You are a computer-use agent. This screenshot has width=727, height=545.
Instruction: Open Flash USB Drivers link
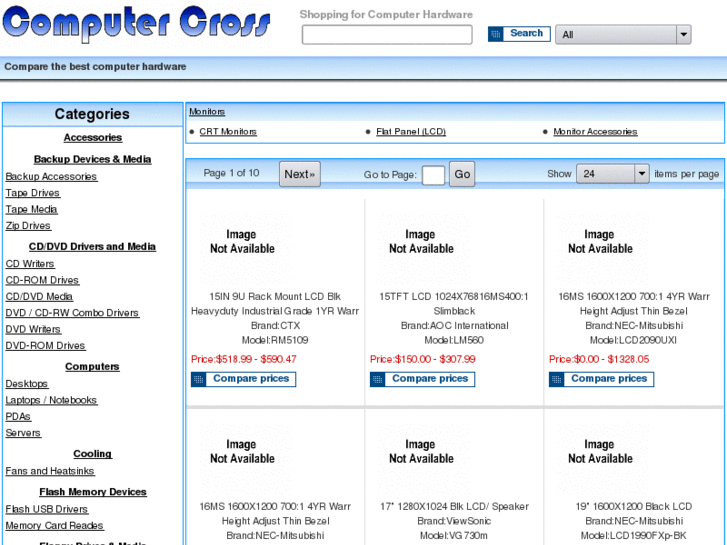46,509
